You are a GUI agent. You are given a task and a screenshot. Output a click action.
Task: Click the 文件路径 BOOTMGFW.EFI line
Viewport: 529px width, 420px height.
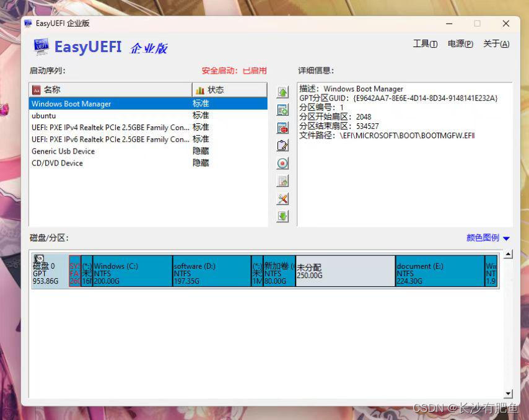(387, 136)
